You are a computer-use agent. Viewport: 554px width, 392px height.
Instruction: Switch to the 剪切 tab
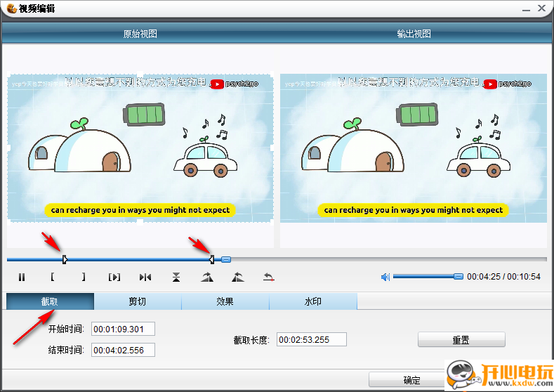click(138, 301)
